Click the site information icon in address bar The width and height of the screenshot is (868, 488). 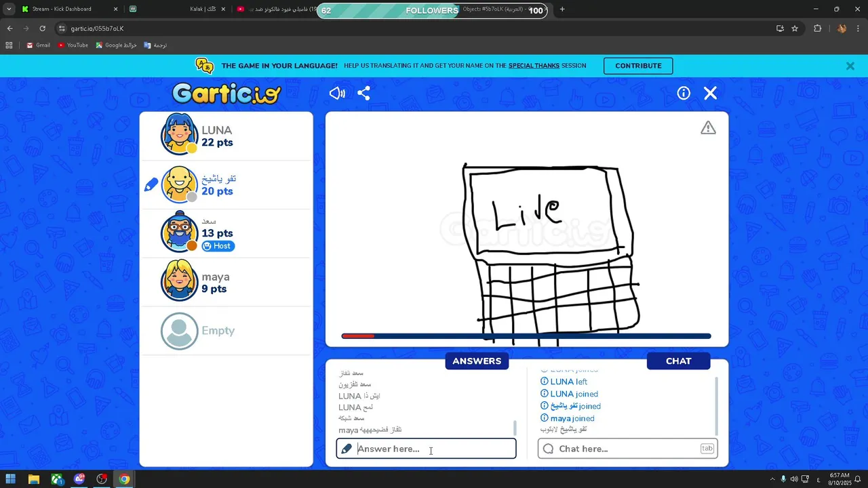coord(62,28)
